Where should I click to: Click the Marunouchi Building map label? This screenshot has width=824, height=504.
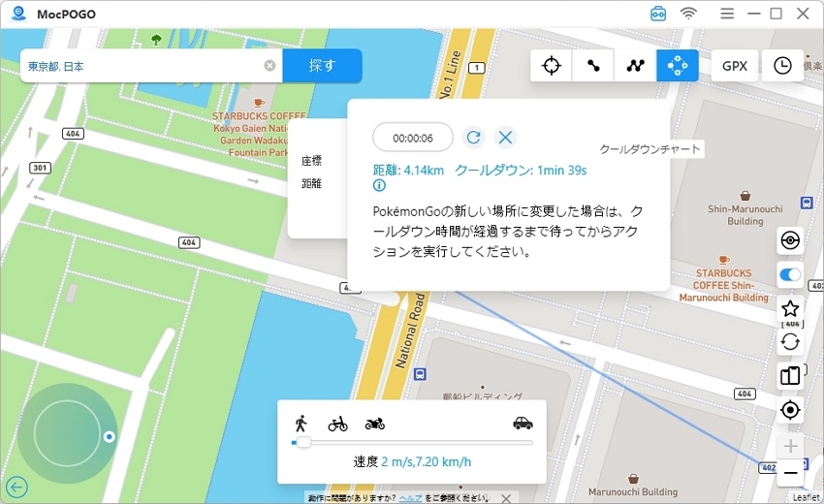[x=633, y=492]
